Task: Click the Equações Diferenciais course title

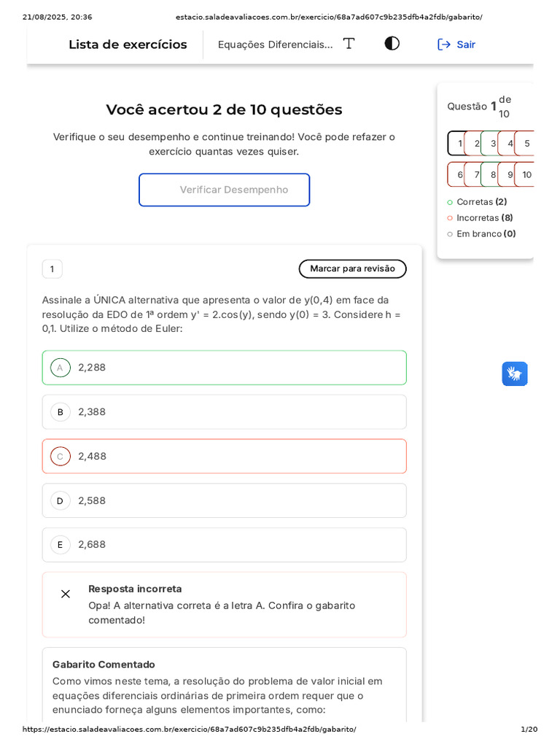Action: coord(275,44)
